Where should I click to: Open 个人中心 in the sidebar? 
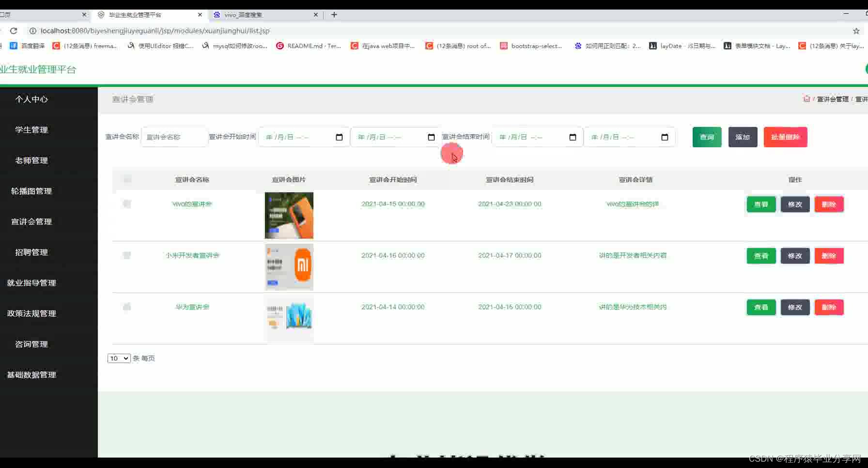(31, 99)
